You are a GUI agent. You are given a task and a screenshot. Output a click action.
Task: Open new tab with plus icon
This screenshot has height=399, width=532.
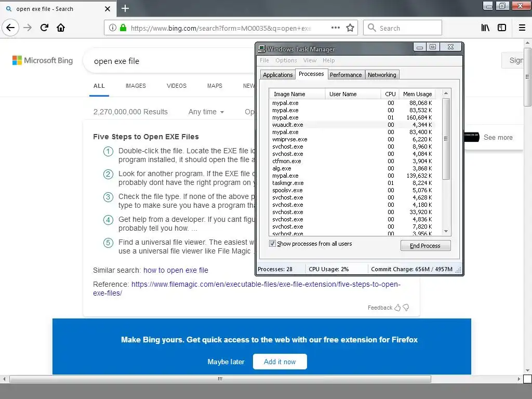[x=125, y=8]
